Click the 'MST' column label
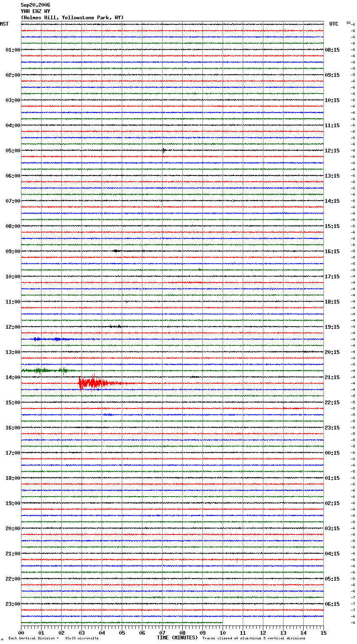The image size is (357, 644). click(x=4, y=24)
